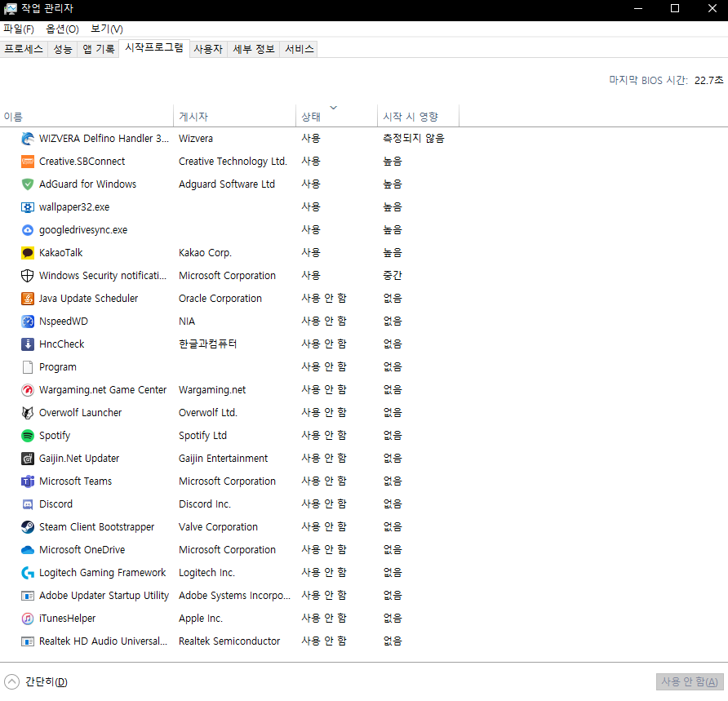728x701 pixels.
Task: Select the 중간 impact value
Action: (x=393, y=275)
